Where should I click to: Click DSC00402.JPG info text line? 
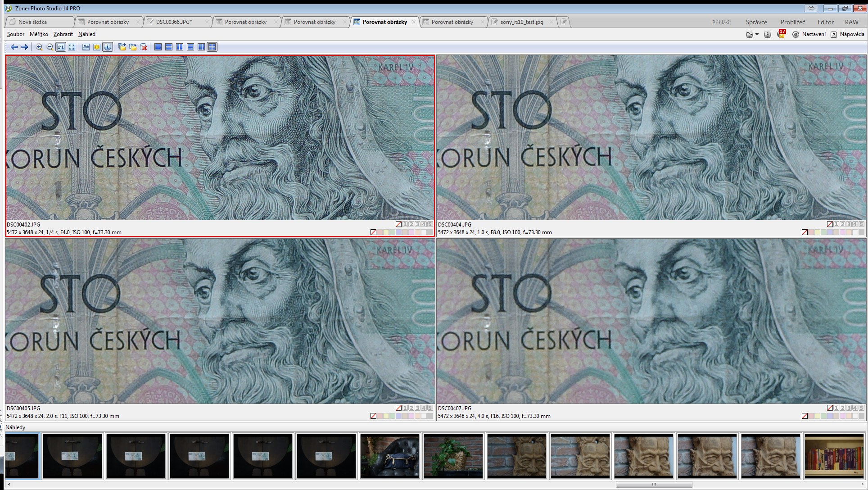64,232
